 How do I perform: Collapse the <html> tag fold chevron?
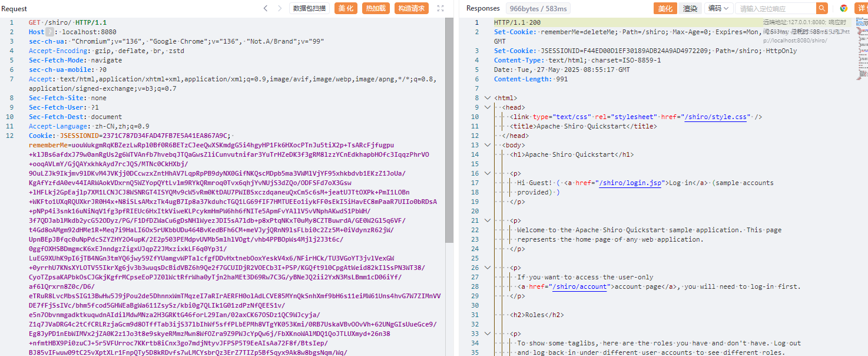pyautogui.click(x=487, y=98)
